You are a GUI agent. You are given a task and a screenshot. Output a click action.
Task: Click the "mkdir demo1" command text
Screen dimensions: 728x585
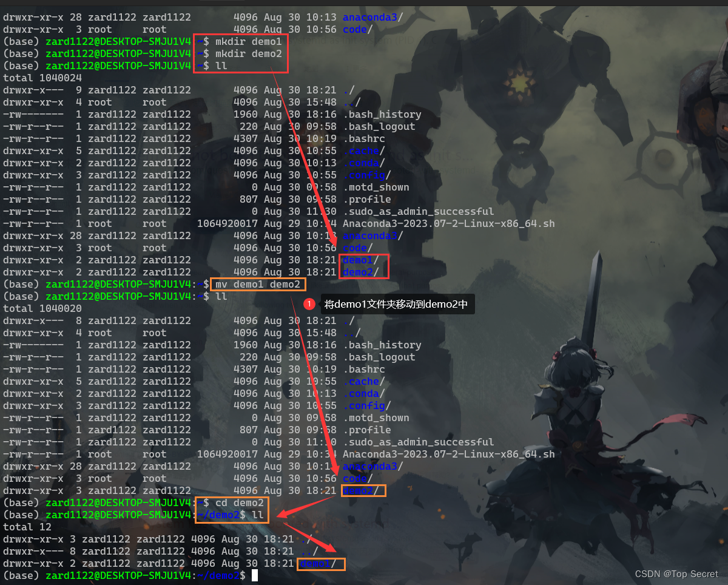tap(249, 41)
